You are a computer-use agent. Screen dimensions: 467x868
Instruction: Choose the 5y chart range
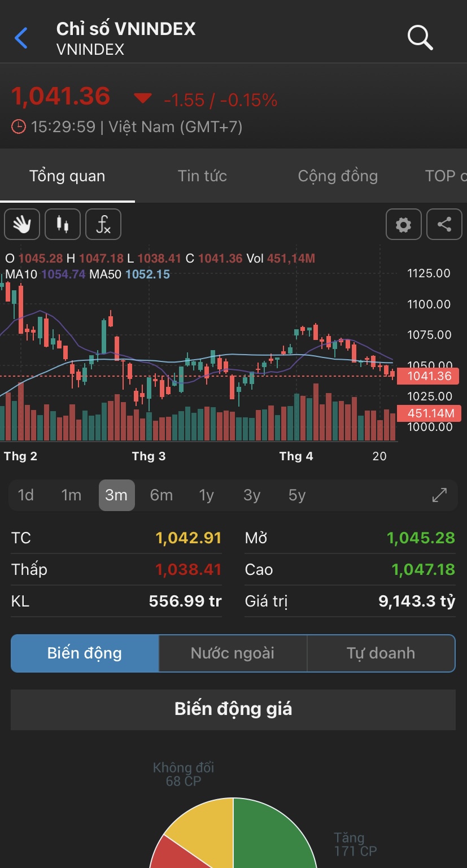coord(296,495)
